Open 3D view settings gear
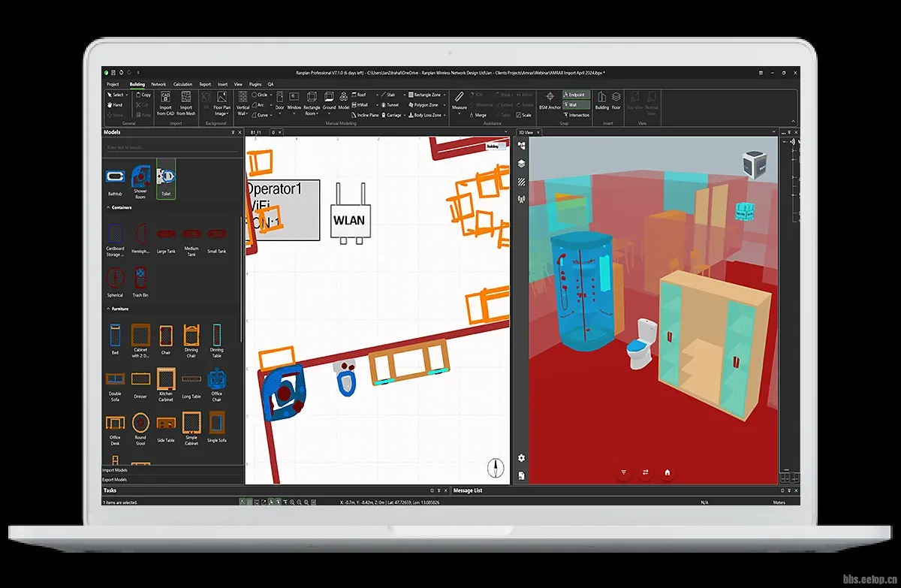Image resolution: width=901 pixels, height=588 pixels. [522, 458]
